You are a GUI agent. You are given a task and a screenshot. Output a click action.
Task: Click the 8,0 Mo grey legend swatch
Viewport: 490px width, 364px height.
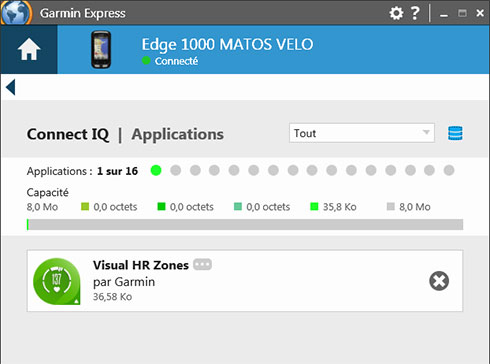coord(391,207)
